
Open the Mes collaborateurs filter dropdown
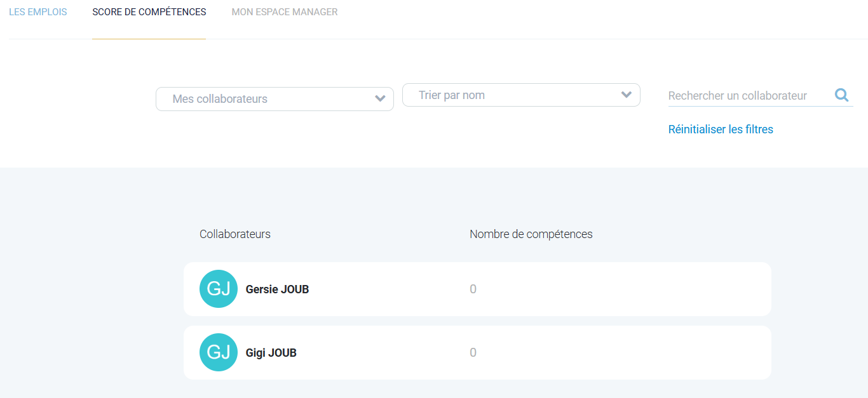point(267,99)
